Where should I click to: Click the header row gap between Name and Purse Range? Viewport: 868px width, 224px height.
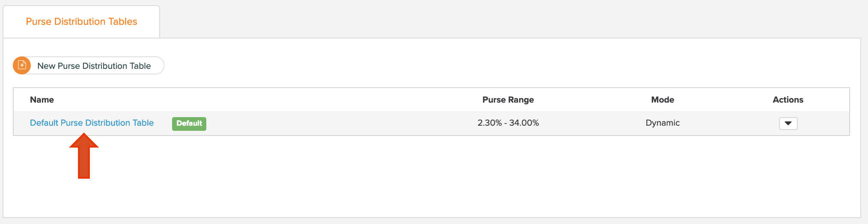click(x=265, y=100)
